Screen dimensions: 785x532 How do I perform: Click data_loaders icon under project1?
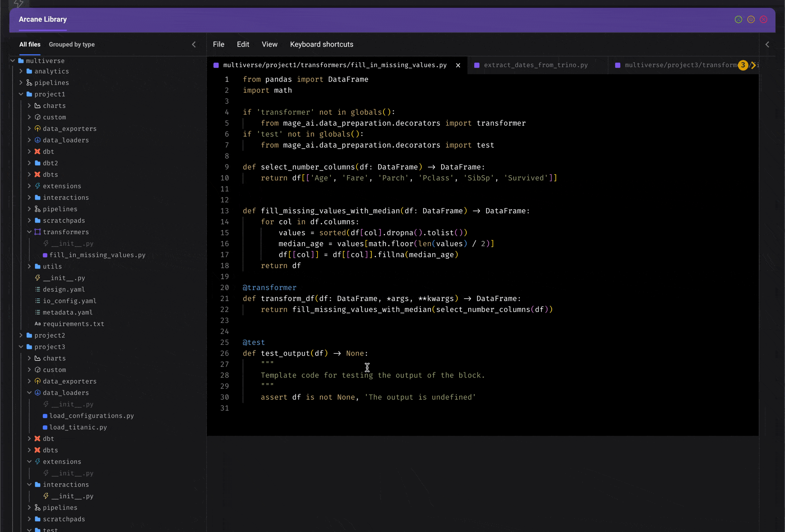click(38, 140)
